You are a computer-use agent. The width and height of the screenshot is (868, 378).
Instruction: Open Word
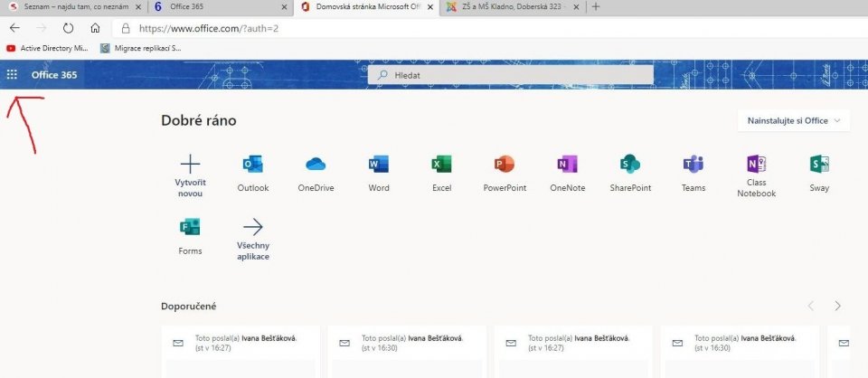tap(379, 174)
